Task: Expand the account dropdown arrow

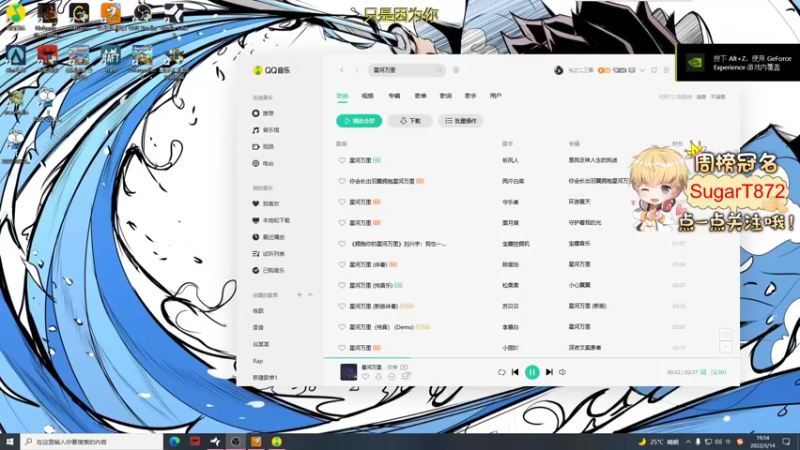Action: 642,70
